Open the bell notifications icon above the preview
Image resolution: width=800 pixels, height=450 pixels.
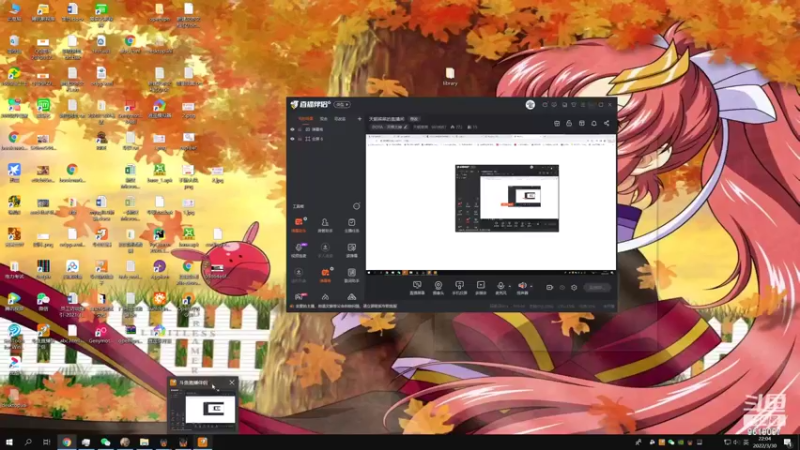coord(594,123)
